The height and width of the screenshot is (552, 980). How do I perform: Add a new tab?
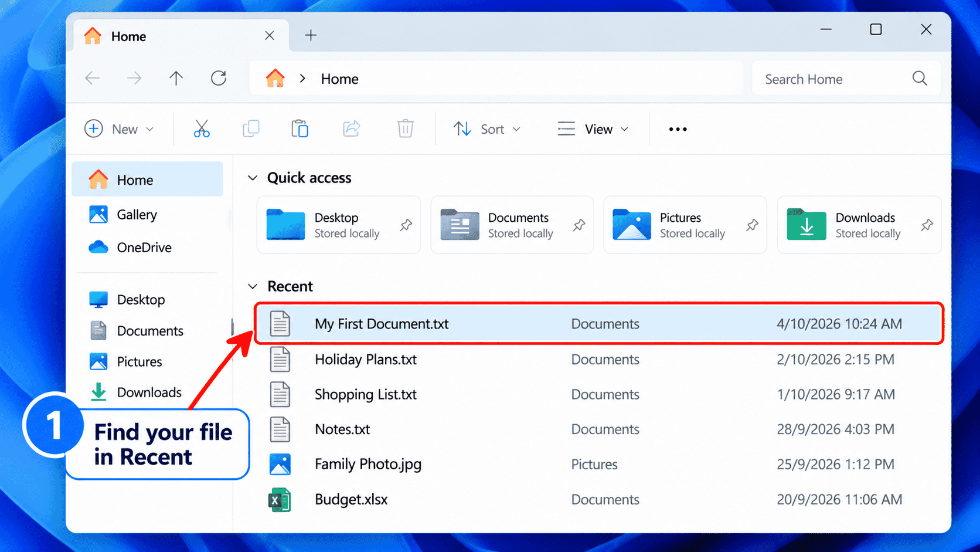pyautogui.click(x=311, y=35)
